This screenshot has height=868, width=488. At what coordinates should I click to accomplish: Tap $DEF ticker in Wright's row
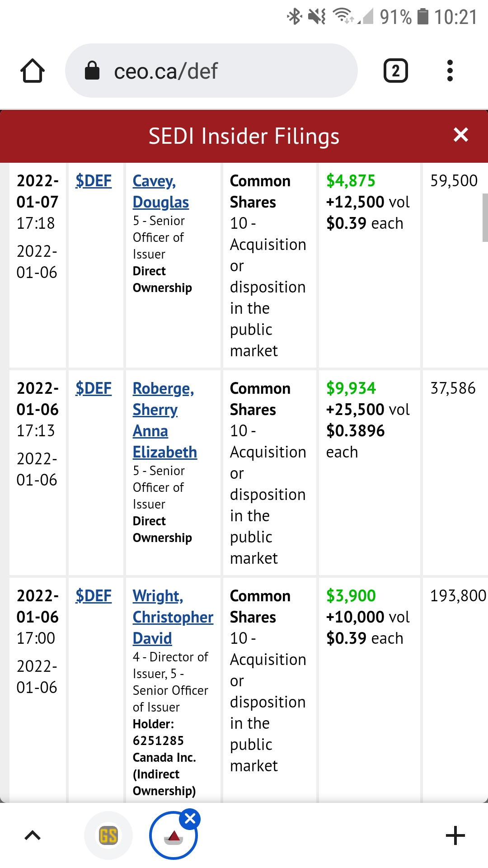(x=94, y=596)
